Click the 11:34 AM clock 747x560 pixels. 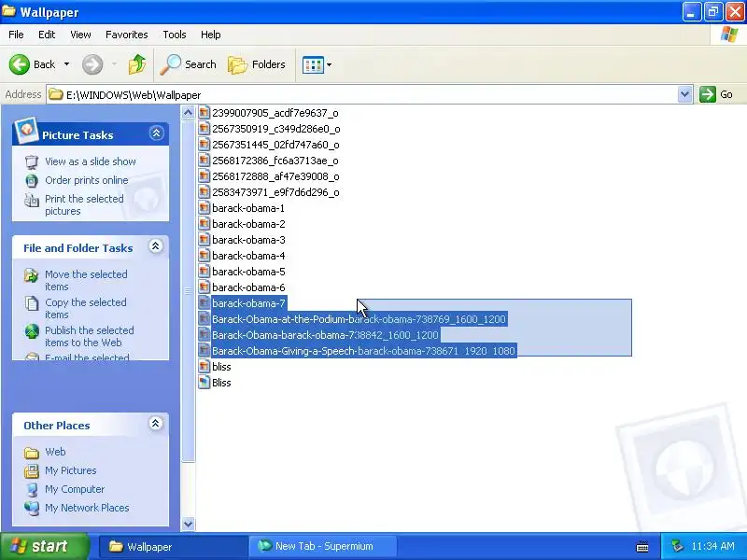pos(712,546)
